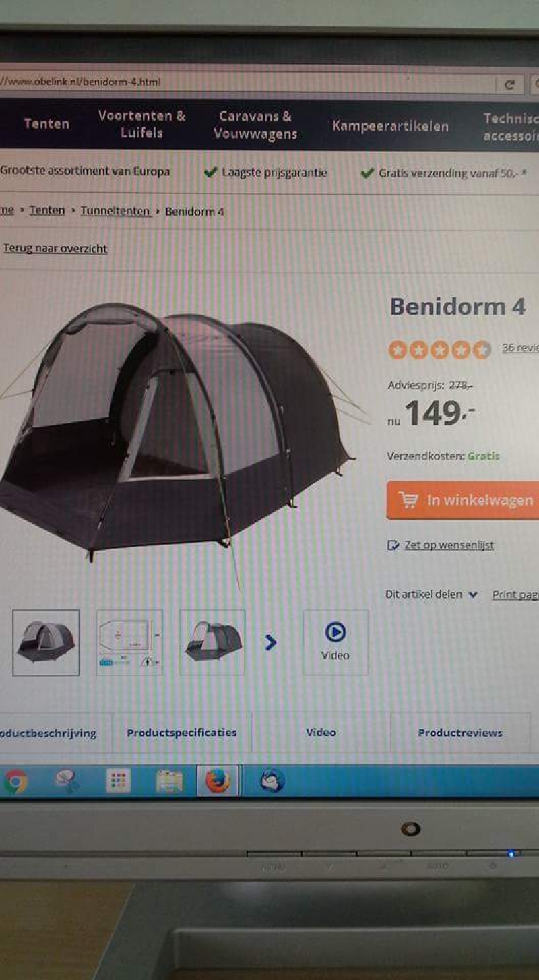Select the tent floor plan thumbnail

click(129, 642)
